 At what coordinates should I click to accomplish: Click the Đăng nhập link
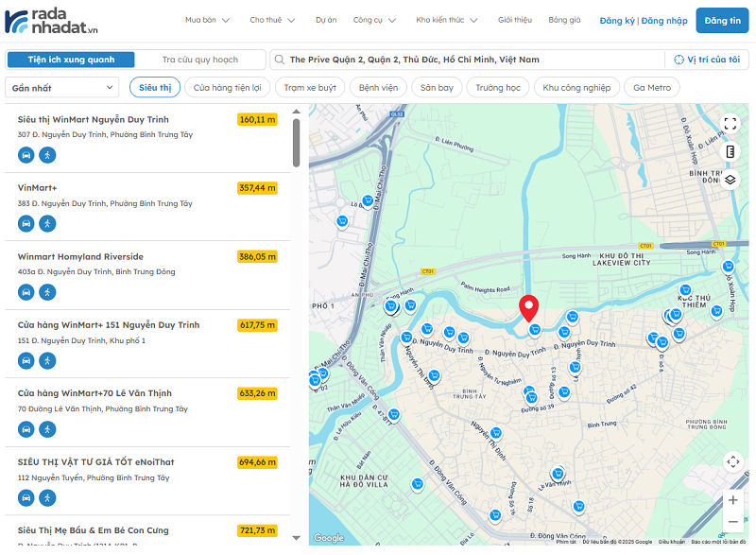(x=664, y=21)
